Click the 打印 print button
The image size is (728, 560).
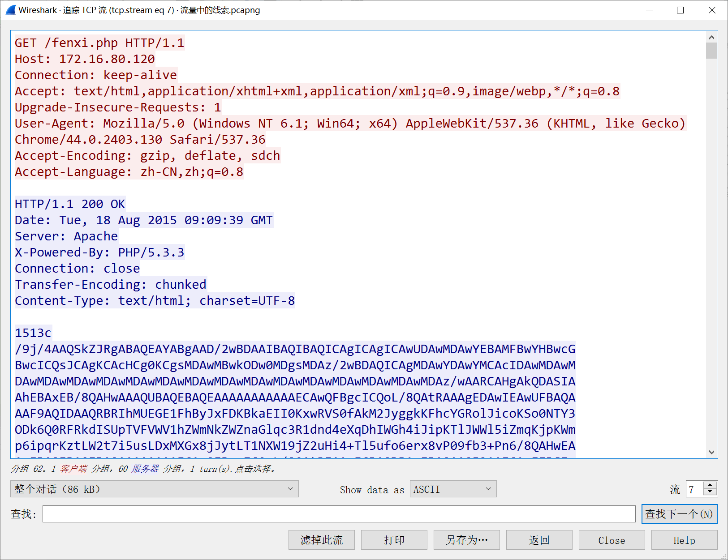pos(394,540)
